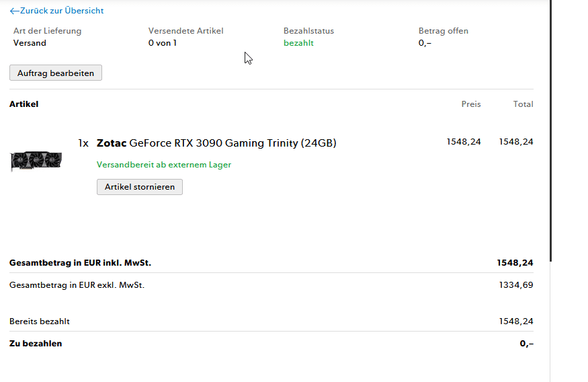Image resolution: width=588 pixels, height=382 pixels.
Task: Click the 'Total' column header
Action: click(523, 104)
